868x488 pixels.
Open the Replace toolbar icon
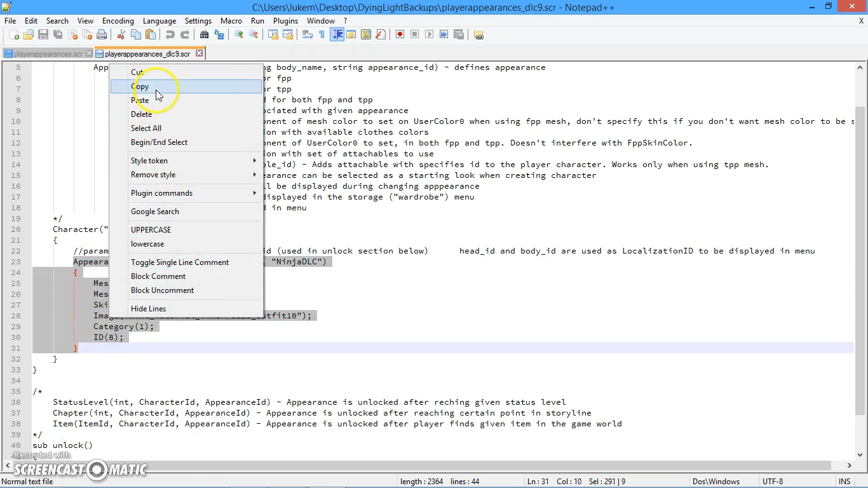coord(219,35)
